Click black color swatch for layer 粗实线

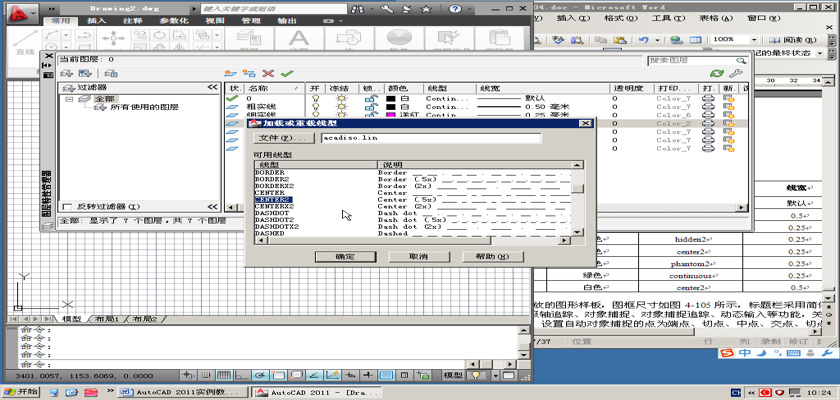[391, 107]
